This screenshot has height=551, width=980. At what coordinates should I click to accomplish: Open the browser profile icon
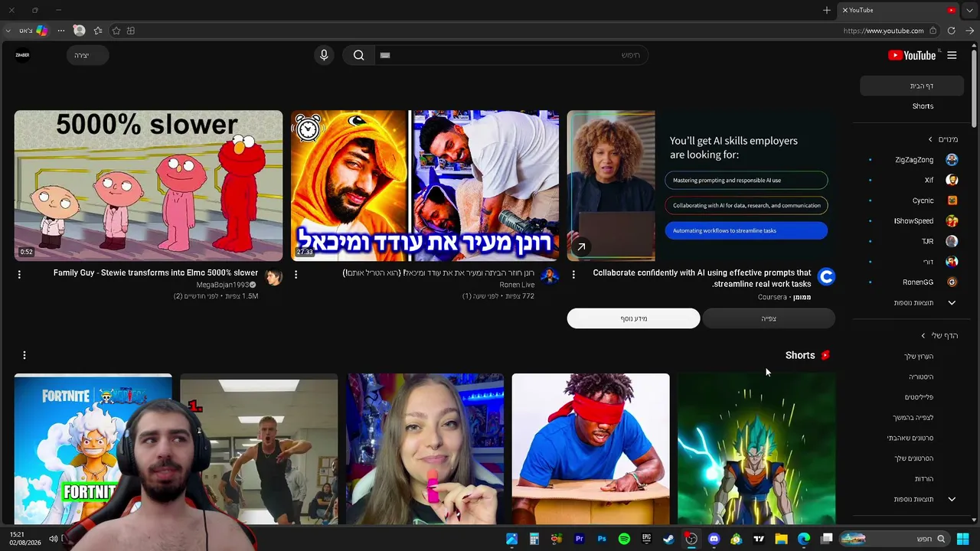pyautogui.click(x=79, y=31)
